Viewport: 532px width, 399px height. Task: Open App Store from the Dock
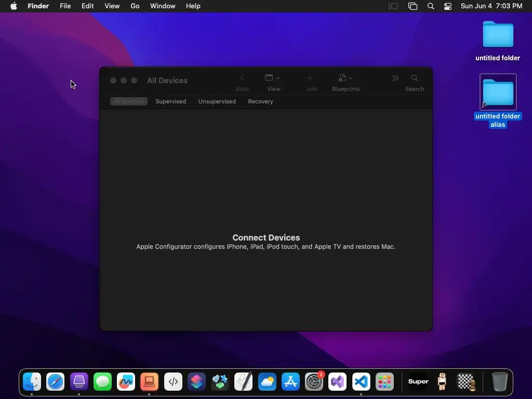coord(290,382)
